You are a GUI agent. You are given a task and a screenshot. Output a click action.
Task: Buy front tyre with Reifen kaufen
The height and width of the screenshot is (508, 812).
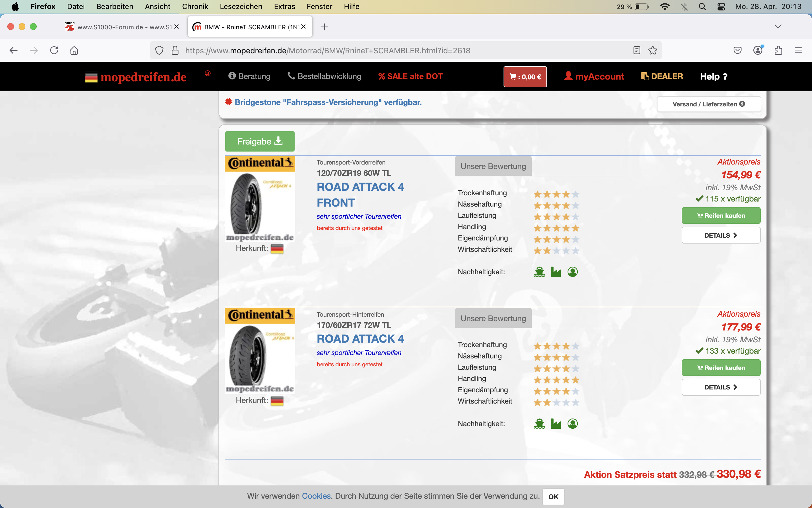721,216
